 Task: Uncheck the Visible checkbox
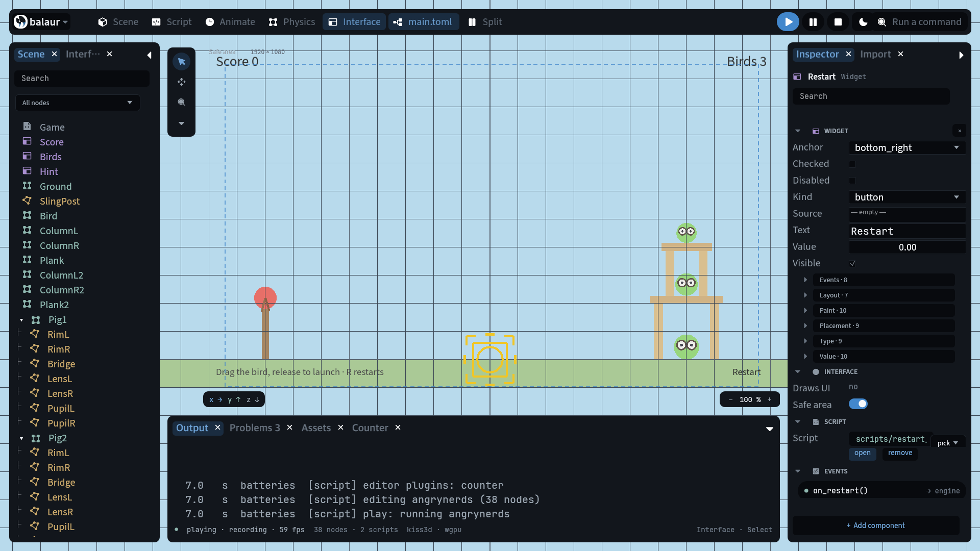[x=852, y=264]
